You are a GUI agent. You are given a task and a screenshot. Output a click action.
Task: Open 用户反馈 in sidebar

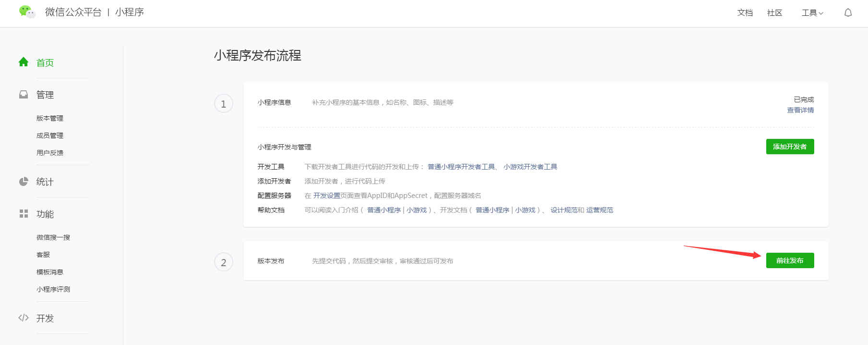pos(50,153)
